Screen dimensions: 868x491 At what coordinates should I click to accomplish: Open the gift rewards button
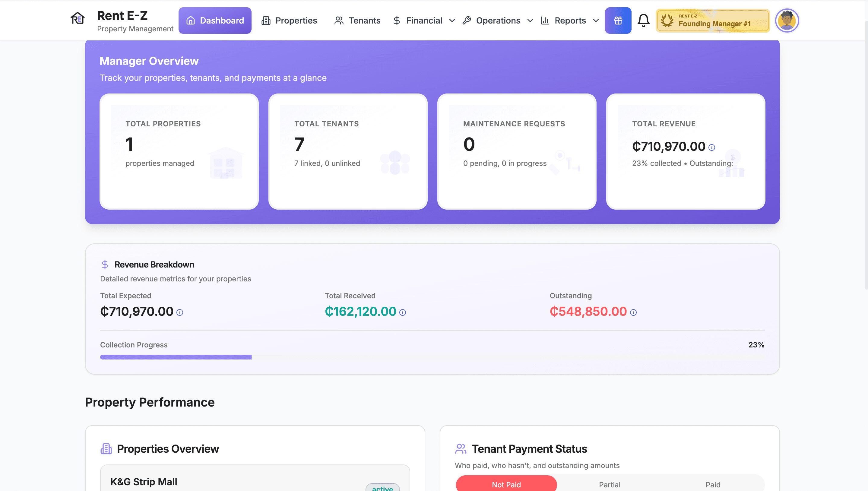point(618,21)
